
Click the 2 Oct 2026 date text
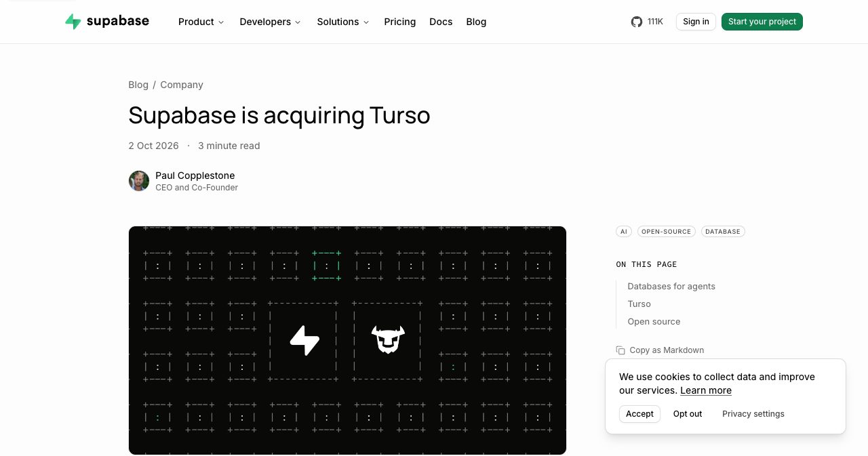coord(154,146)
